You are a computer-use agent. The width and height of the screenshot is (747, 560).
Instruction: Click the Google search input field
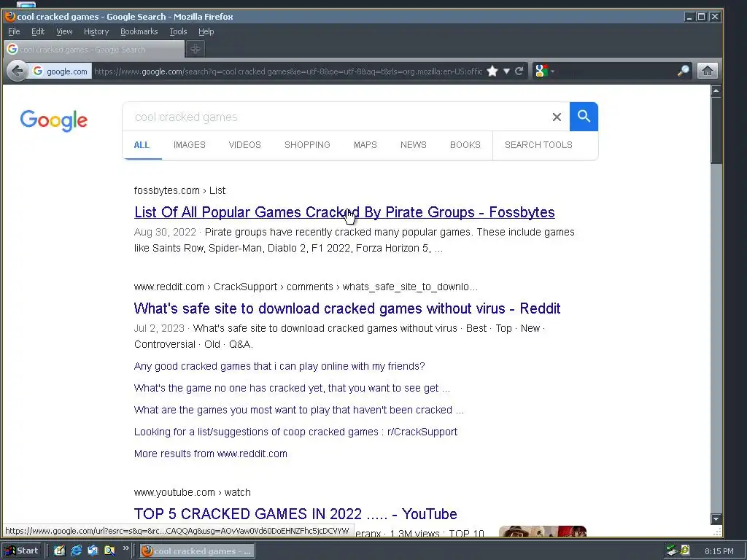pos(336,117)
